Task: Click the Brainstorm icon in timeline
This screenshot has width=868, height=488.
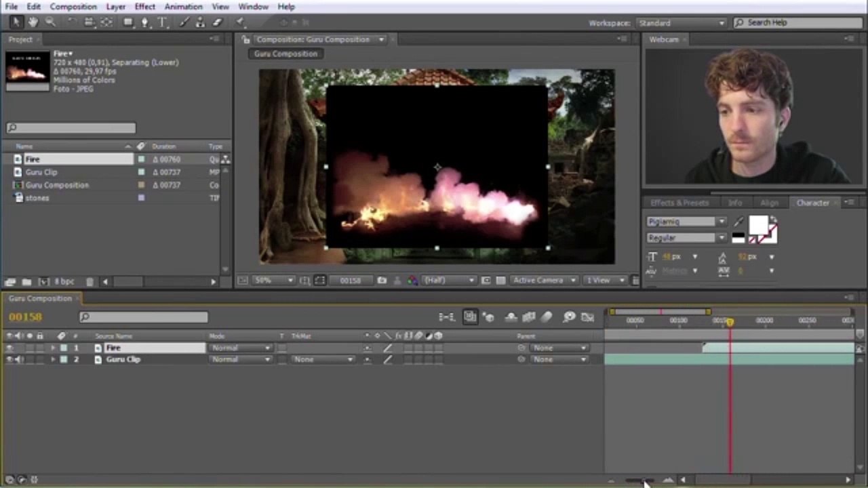Action: pyautogui.click(x=569, y=317)
